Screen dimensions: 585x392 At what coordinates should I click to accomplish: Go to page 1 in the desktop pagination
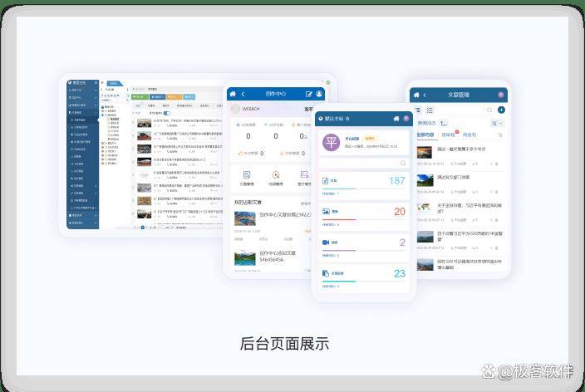tap(143, 227)
